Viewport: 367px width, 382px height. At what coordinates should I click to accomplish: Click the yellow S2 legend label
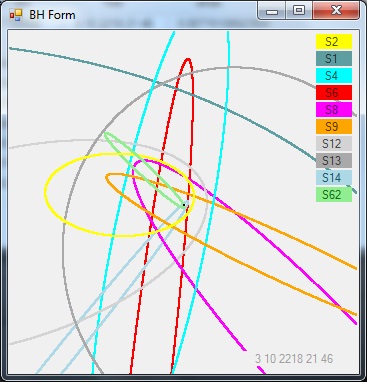(334, 42)
